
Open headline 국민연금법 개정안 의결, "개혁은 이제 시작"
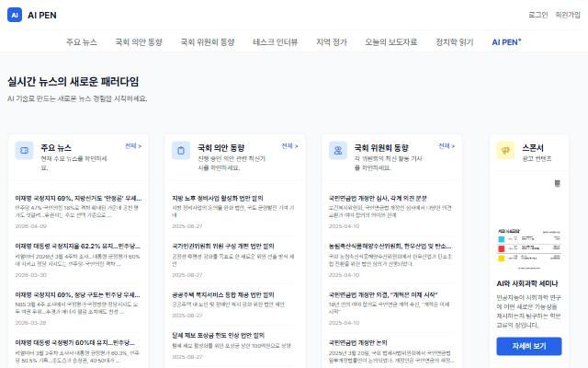[383, 294]
